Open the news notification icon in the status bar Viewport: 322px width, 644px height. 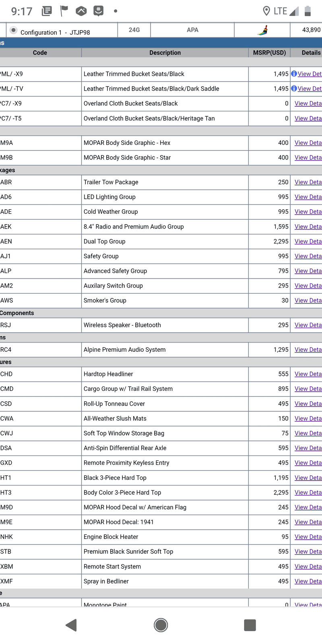(47, 11)
